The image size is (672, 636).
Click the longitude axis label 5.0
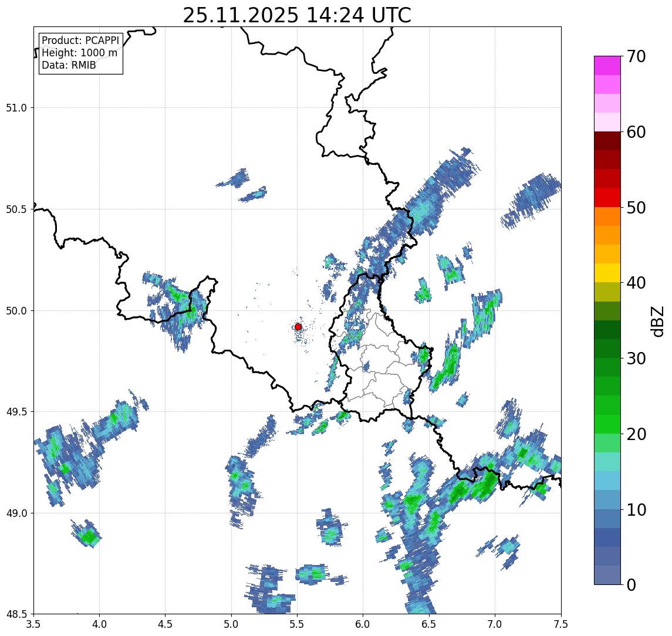231,624
